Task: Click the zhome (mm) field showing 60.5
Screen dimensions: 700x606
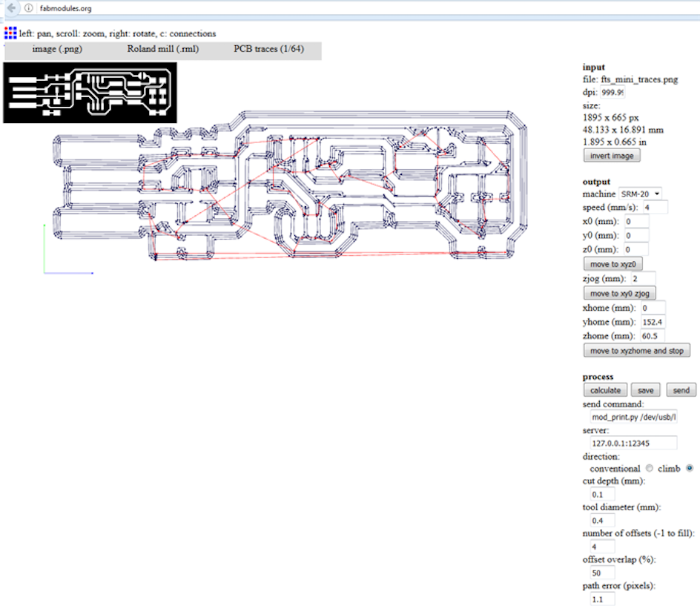Action: click(x=653, y=336)
